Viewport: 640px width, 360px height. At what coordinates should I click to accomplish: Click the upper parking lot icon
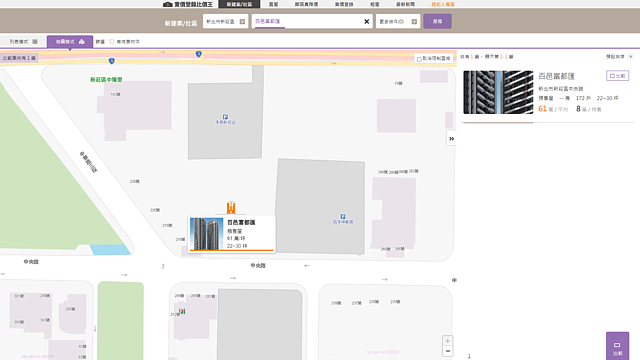coord(225,117)
